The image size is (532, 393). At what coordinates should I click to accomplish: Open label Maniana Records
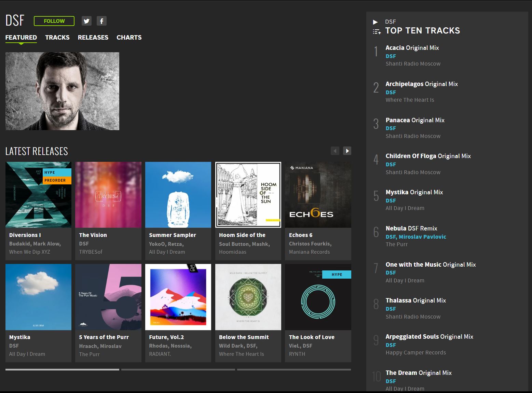tap(310, 252)
